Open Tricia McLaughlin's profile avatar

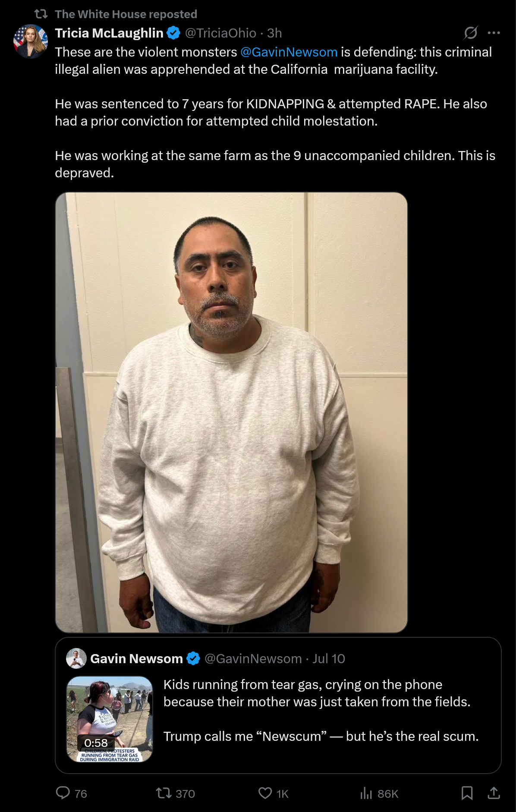31,41
